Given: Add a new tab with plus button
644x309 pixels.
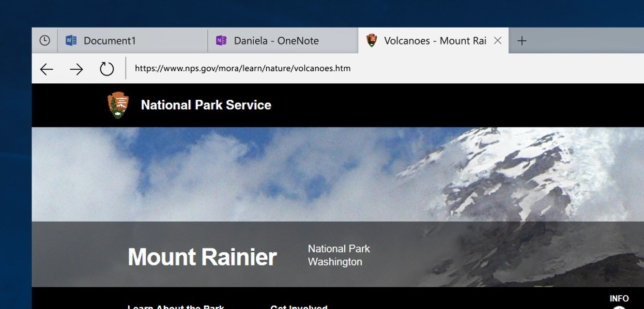Looking at the screenshot, I should (521, 41).
